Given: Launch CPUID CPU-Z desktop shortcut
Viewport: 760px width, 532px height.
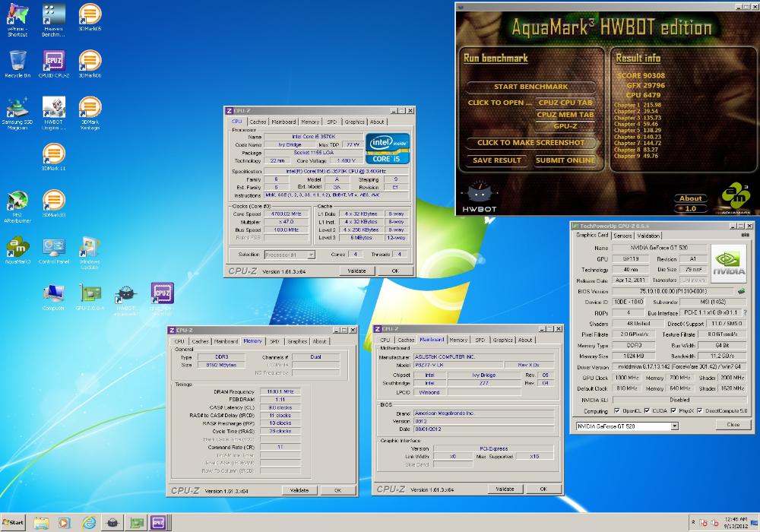Looking at the screenshot, I should [53, 64].
